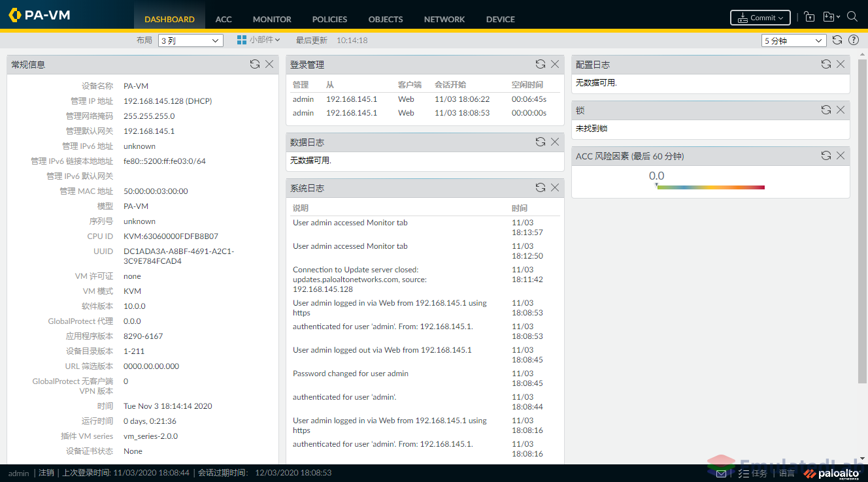
Task: Click the admin username in the status bar
Action: (x=18, y=473)
